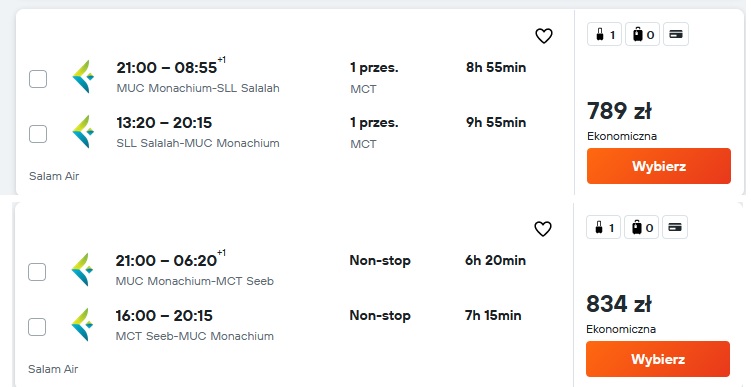Screen dimensions: 751x387
Task: Click MUC Monachium-MCT Seeb route text
Action: pyautogui.click(x=195, y=281)
